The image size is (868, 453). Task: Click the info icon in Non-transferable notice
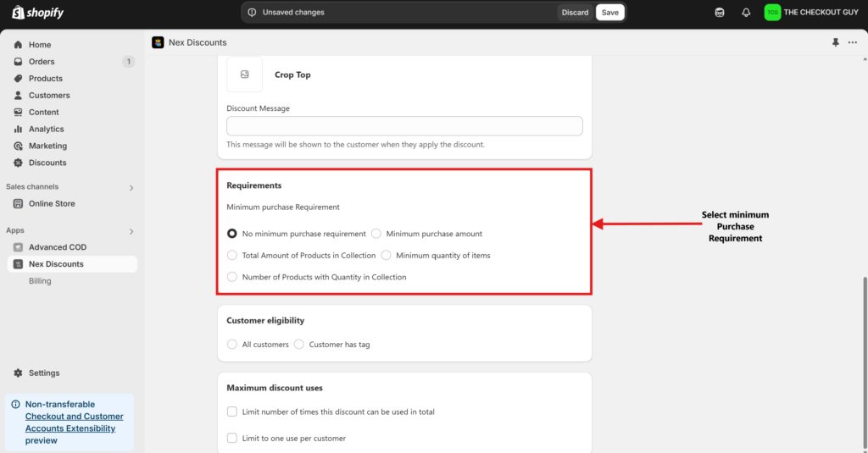(x=15, y=405)
